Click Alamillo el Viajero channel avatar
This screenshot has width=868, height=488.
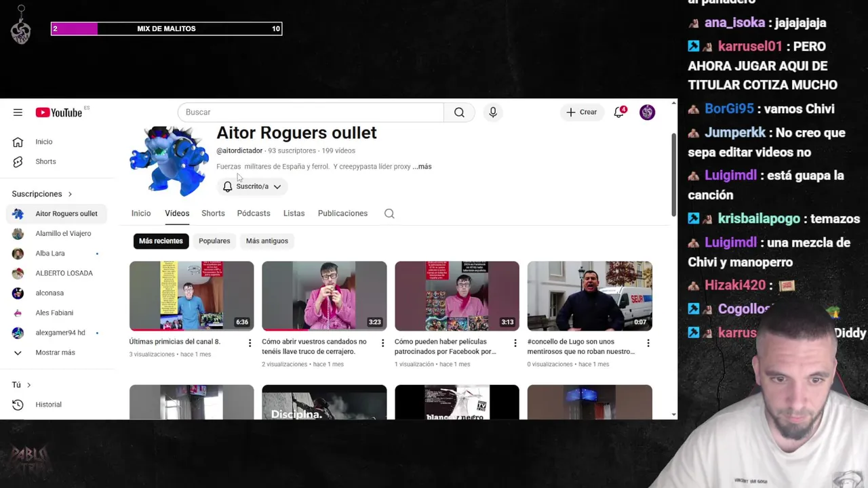pos(18,234)
